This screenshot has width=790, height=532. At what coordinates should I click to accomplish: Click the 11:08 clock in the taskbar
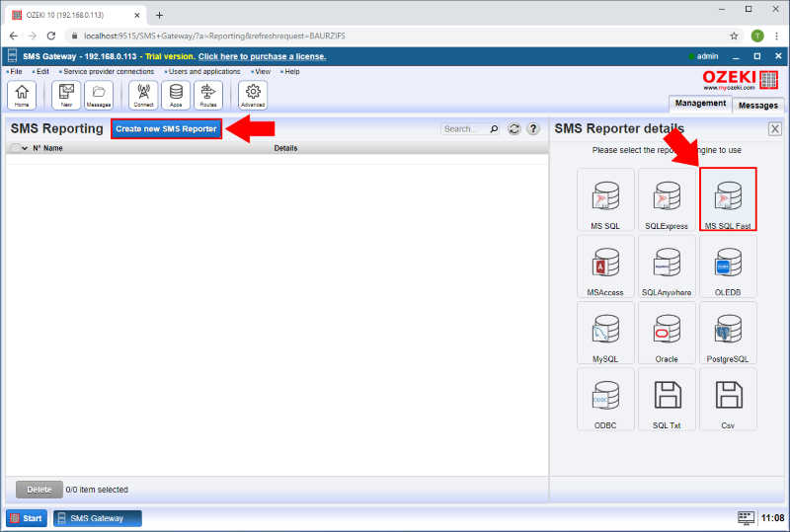[772, 518]
